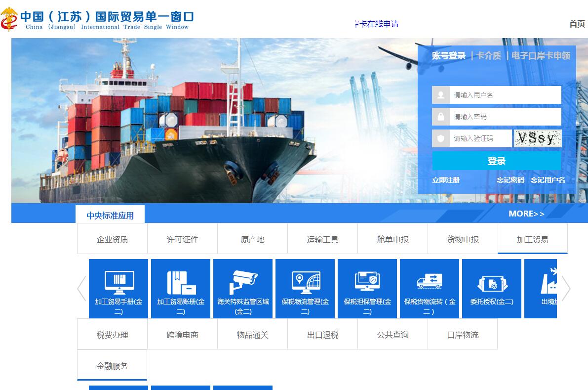Select the 跨境电商 category tab
588x390 pixels.
(182, 335)
